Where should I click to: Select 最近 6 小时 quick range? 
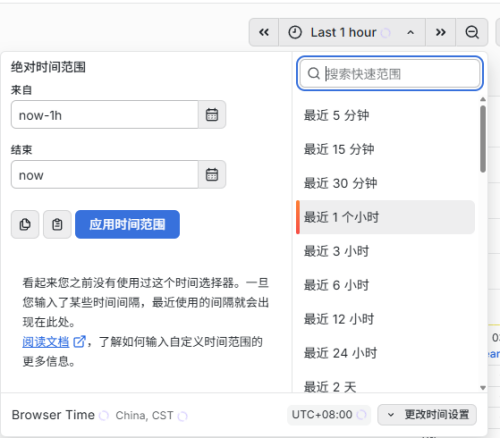coord(386,285)
